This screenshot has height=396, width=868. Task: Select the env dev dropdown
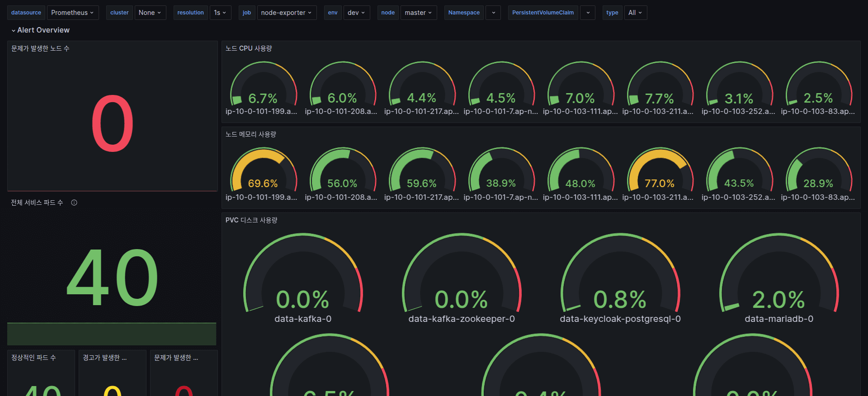356,13
